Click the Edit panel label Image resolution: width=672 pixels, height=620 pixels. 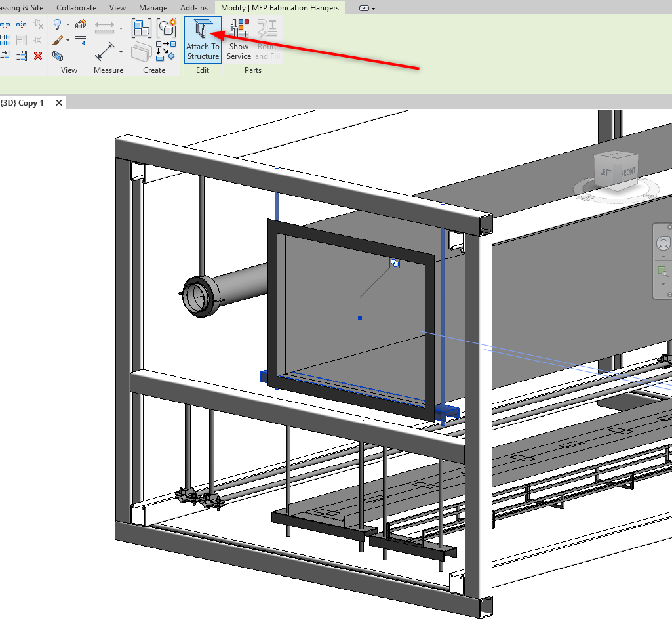[203, 70]
